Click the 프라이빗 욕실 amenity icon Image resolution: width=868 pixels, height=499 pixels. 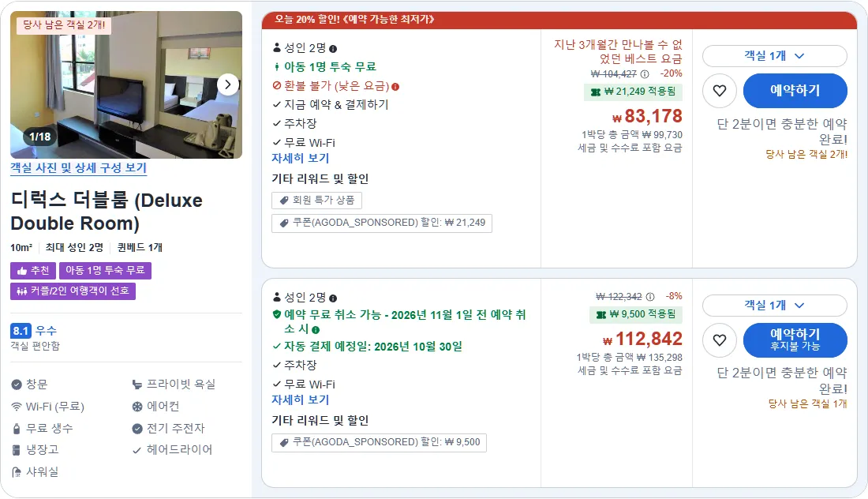pos(137,385)
